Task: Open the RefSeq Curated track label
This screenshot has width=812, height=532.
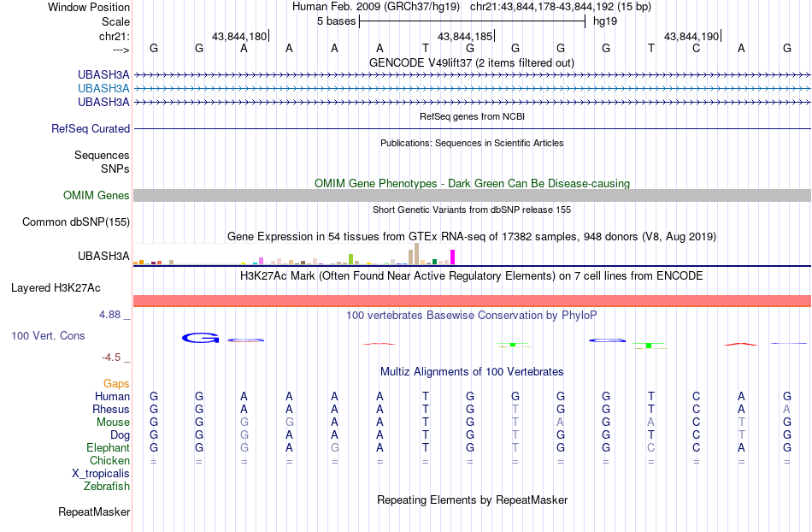Action: [91, 128]
